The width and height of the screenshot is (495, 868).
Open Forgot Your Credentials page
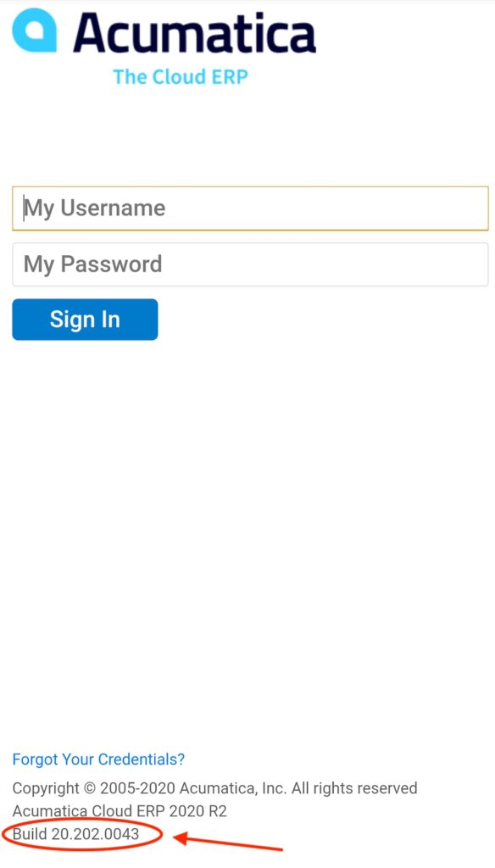click(x=97, y=759)
